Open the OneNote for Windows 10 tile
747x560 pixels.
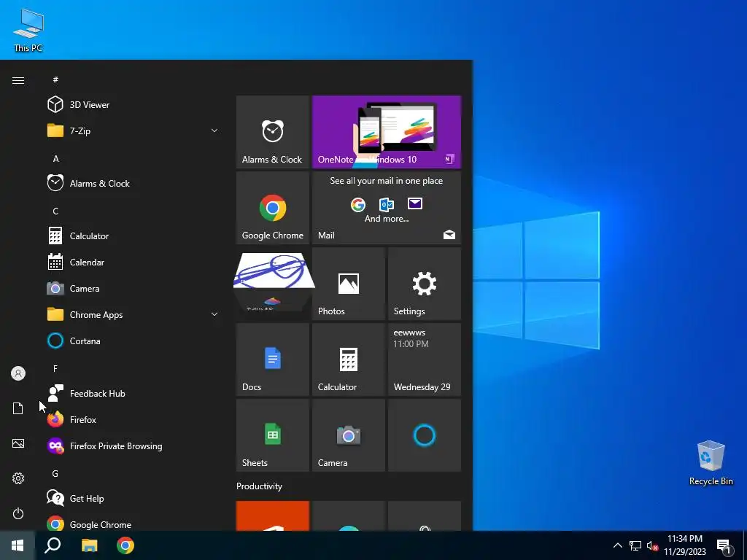(387, 132)
